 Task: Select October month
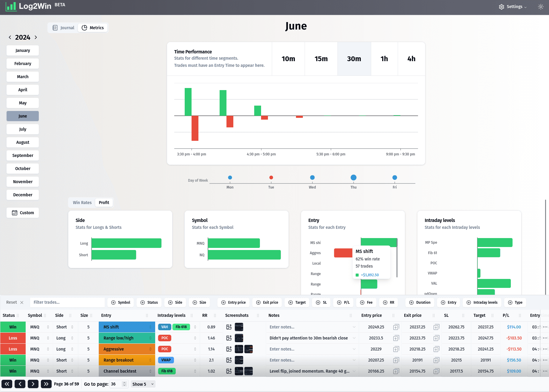[23, 169]
